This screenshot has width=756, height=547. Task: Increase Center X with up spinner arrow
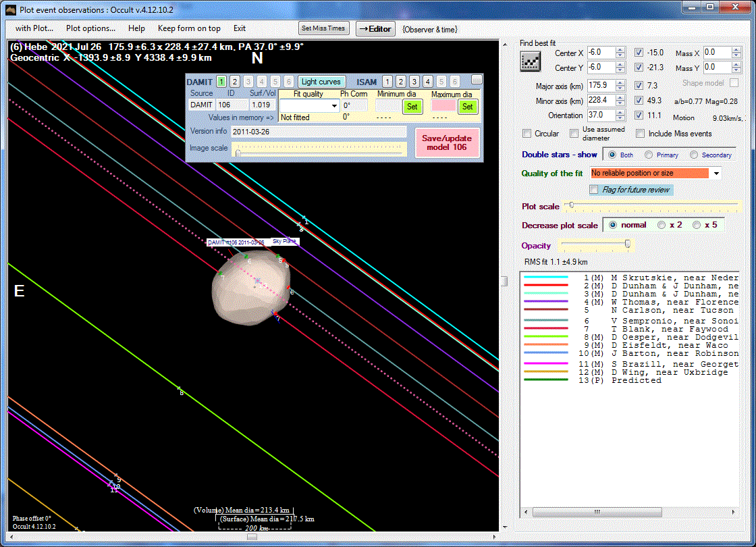pyautogui.click(x=620, y=50)
